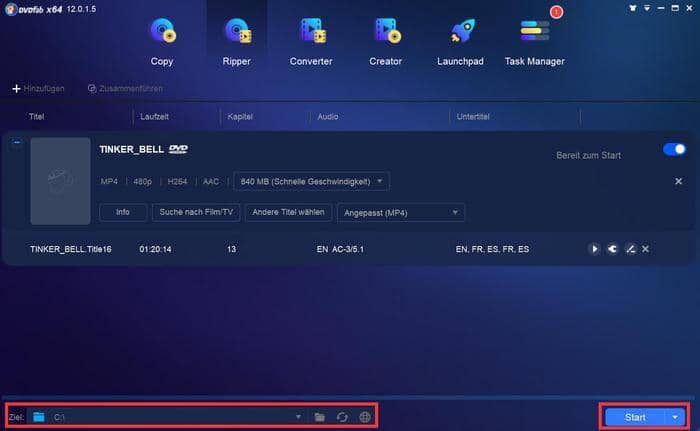The image size is (700, 431).
Task: Select the blue folder output icon
Action: coord(39,417)
